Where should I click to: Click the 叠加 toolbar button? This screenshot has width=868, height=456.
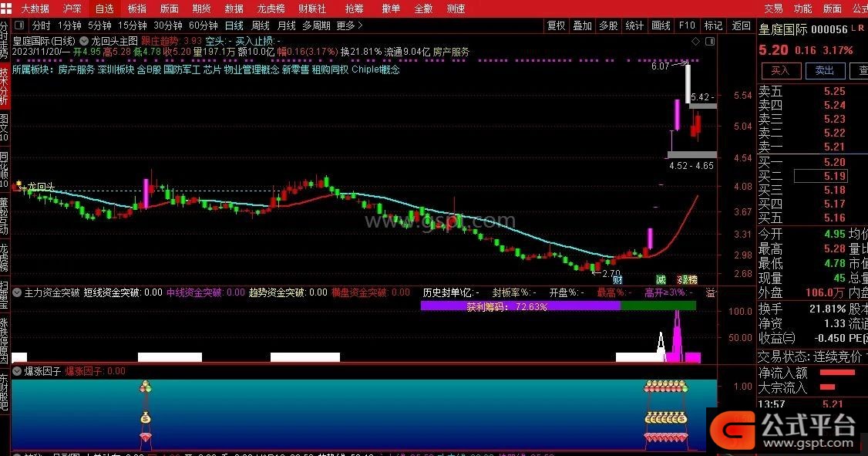[582, 25]
